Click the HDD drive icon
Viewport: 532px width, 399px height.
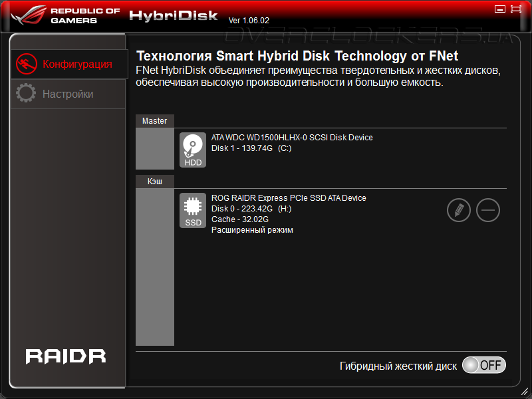click(x=193, y=150)
